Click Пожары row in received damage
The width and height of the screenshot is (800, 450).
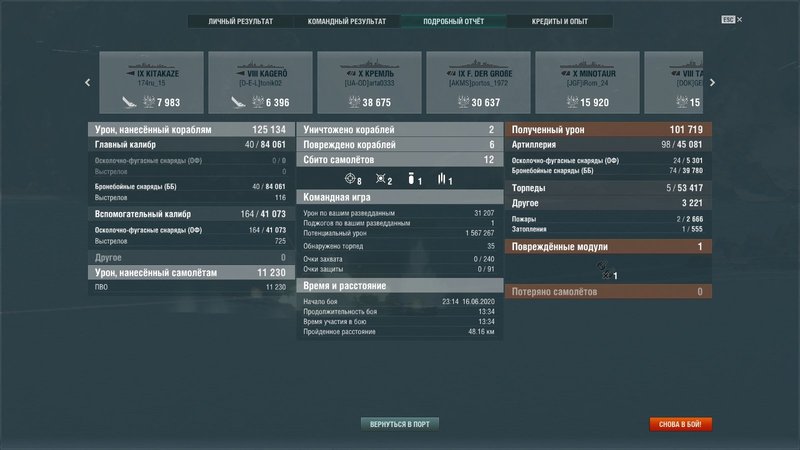(x=608, y=219)
